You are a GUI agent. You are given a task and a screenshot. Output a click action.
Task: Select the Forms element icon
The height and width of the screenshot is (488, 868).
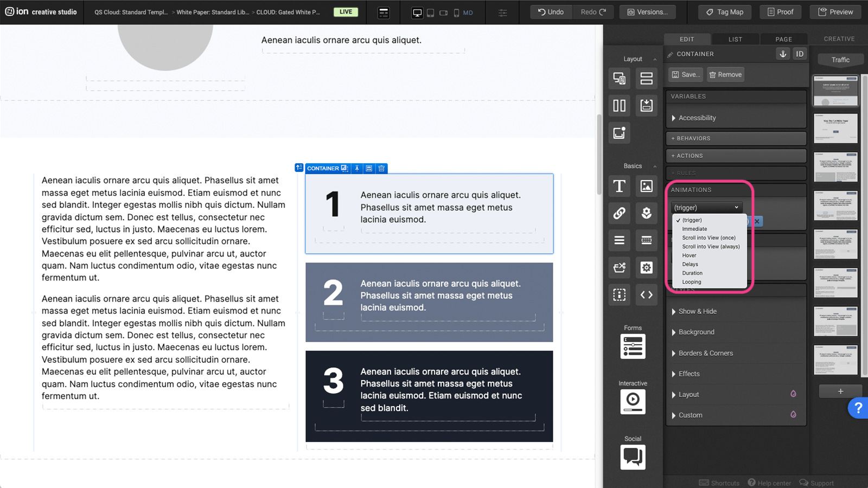(633, 346)
